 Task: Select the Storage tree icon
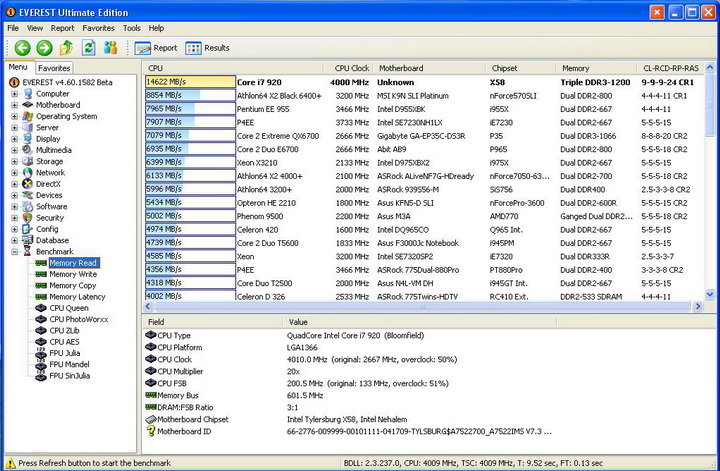coord(28,161)
